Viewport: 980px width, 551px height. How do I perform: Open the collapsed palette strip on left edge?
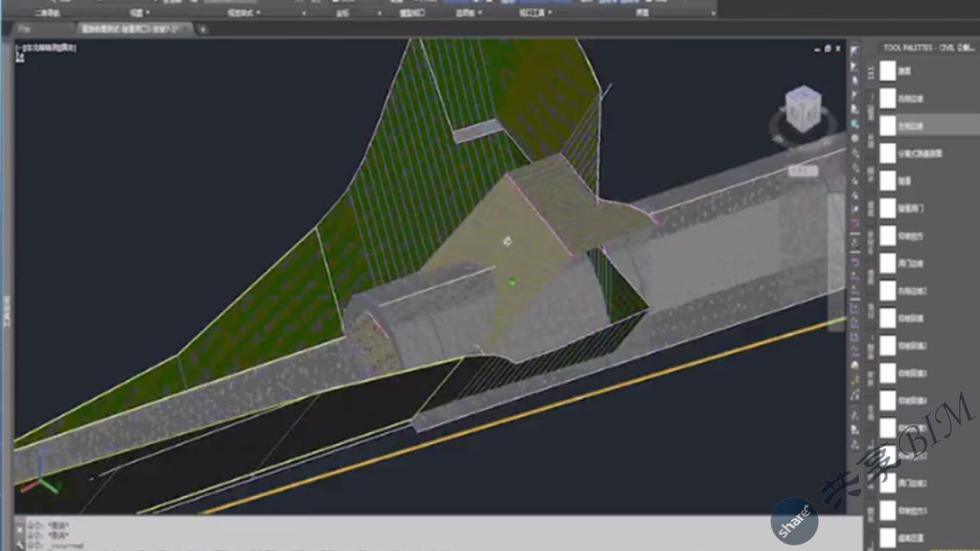point(7,310)
